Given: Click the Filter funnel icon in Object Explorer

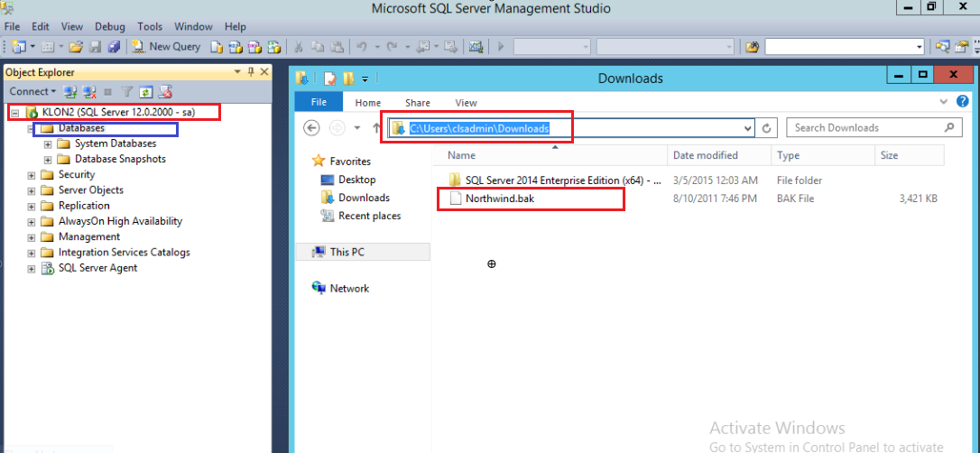Looking at the screenshot, I should 127,91.
